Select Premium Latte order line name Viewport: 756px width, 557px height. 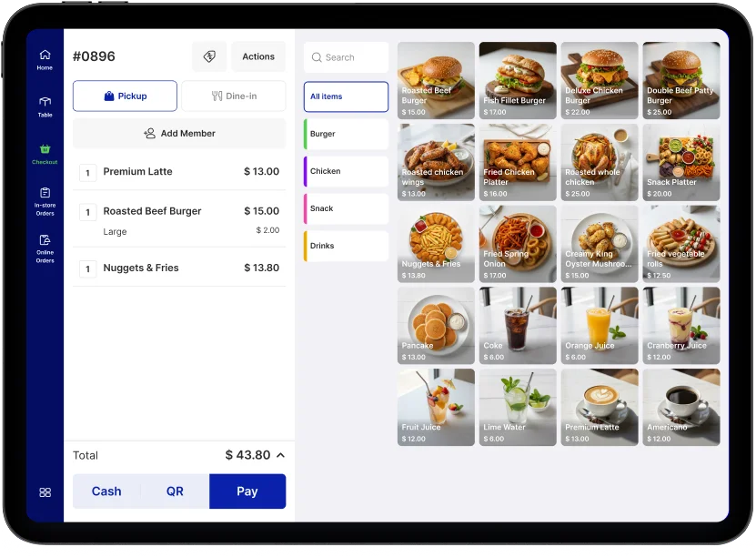137,171
